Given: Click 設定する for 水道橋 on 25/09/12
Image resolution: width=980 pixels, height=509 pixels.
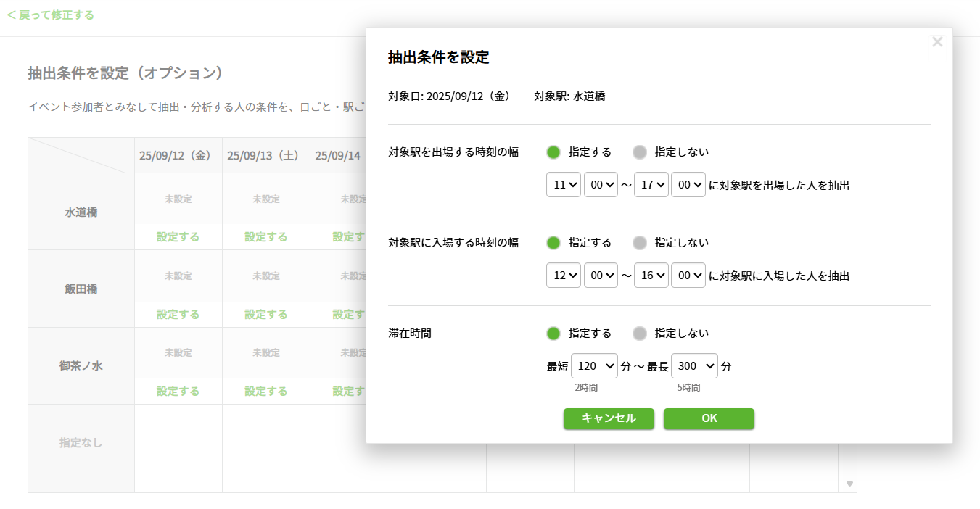Looking at the screenshot, I should click(178, 237).
